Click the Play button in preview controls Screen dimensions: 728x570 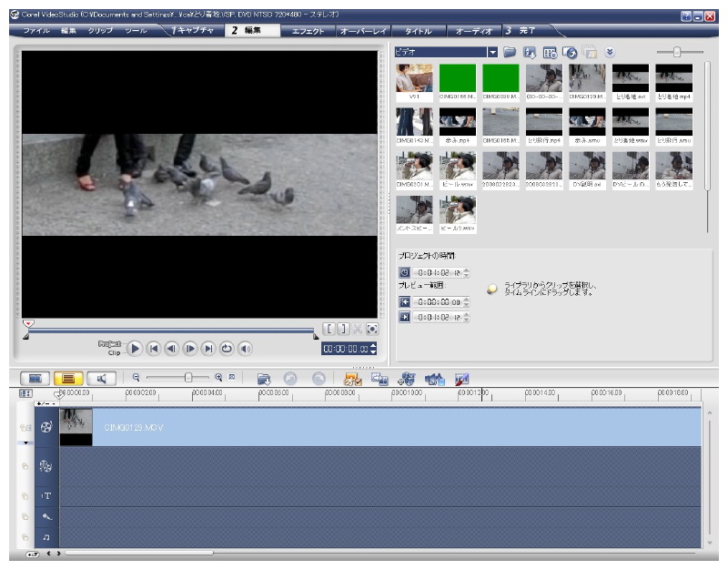(134, 348)
